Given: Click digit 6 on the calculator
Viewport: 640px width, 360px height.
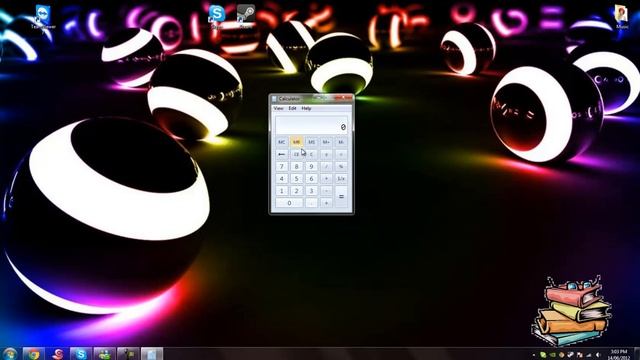Looking at the screenshot, I should (x=311, y=179).
